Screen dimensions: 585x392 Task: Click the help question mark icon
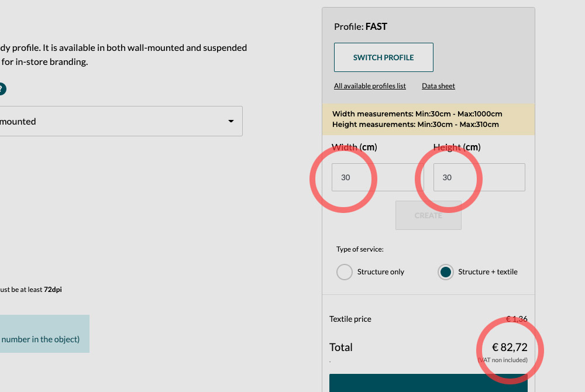pyautogui.click(x=2, y=89)
